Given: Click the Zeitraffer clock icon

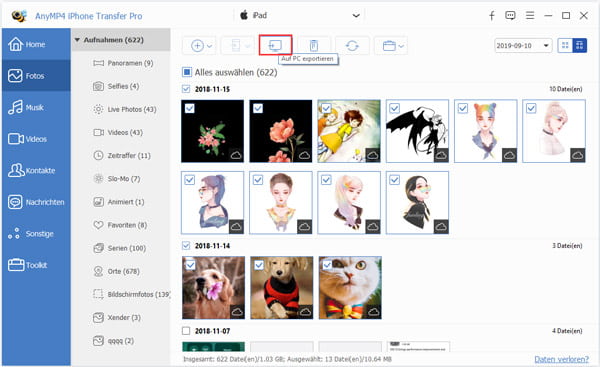Looking at the screenshot, I should point(98,155).
